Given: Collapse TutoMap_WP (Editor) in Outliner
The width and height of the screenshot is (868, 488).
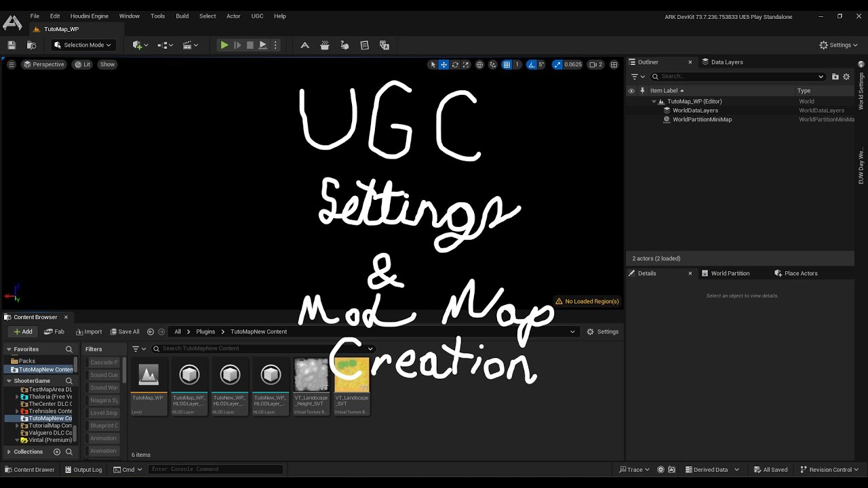Looking at the screenshot, I should [x=654, y=102].
